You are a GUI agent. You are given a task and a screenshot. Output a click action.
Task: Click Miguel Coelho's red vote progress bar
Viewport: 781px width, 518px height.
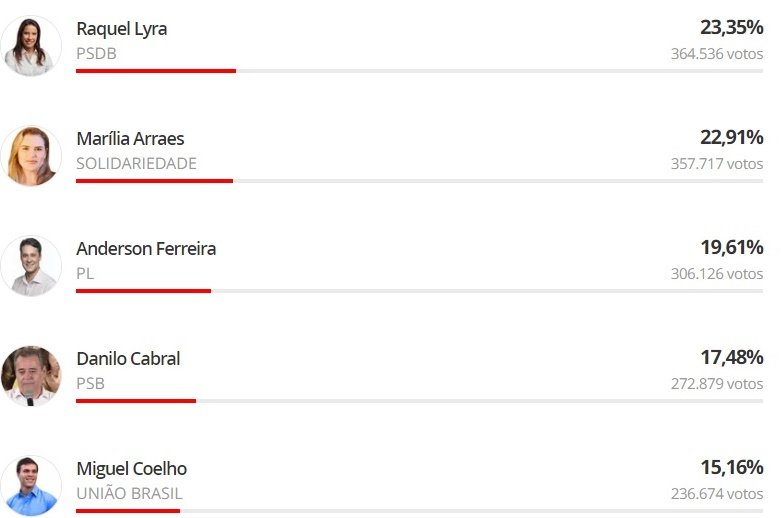[128, 511]
